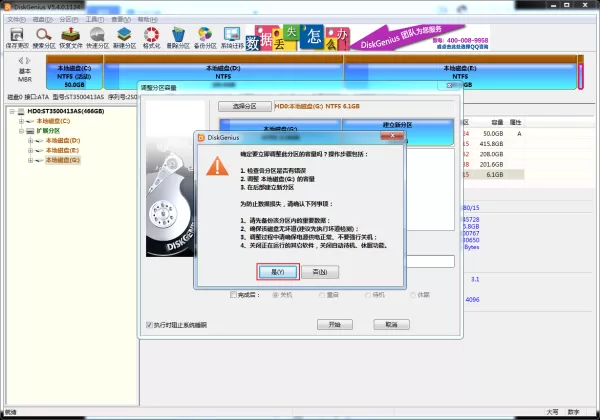Click the 数字 indicator in status bar
600x420 pixels.
(x=573, y=412)
